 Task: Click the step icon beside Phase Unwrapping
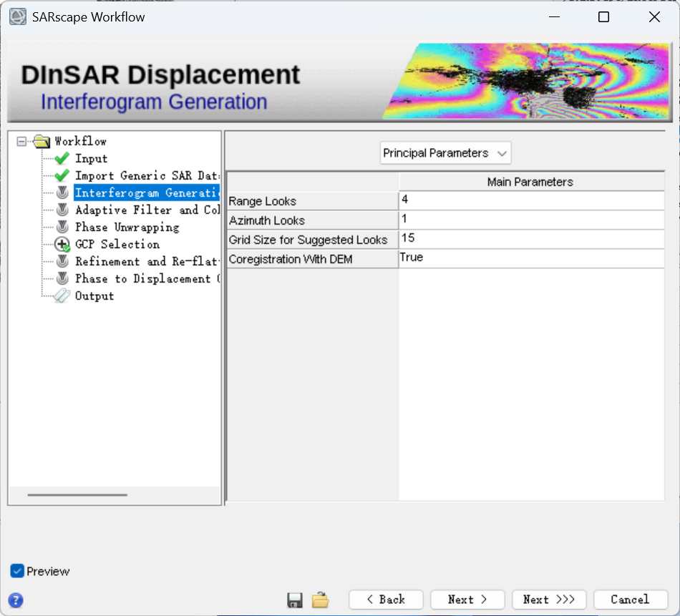point(62,227)
